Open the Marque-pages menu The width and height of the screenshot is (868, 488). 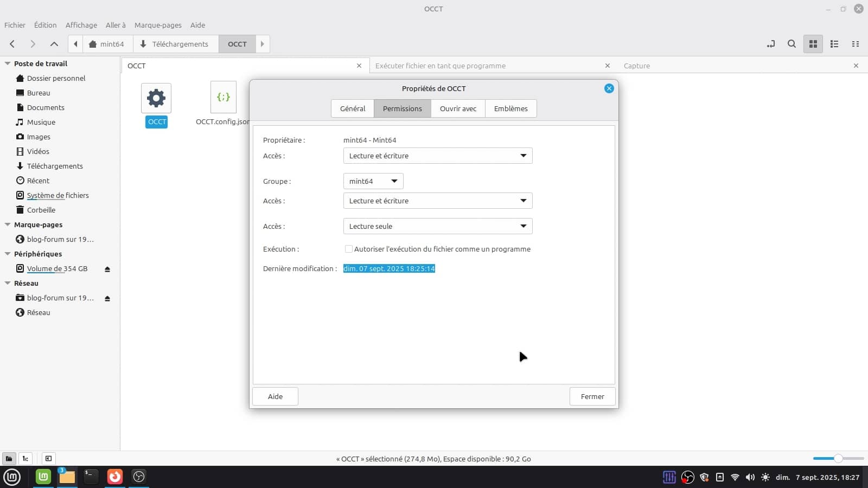(x=158, y=25)
